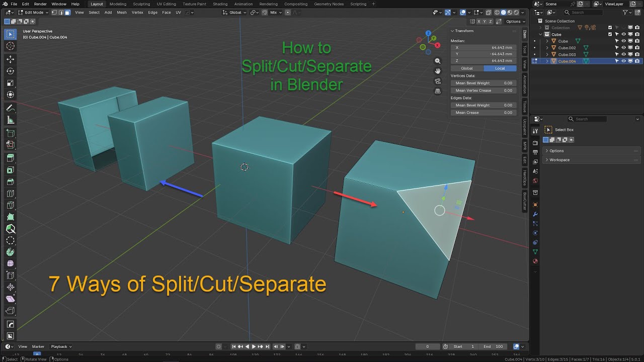Click the Mean Crease value slider
This screenshot has height=362, width=644.
483,113
